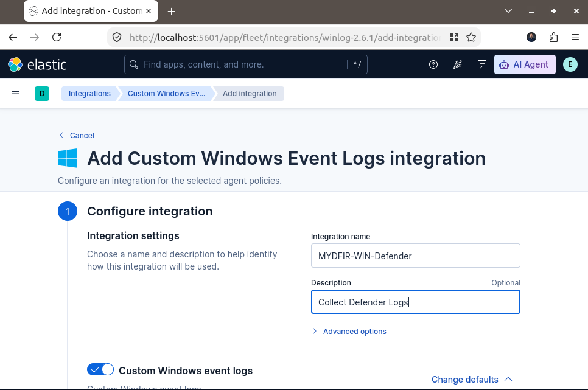
Task: Open the QR/grid icon in address bar
Action: 454,37
